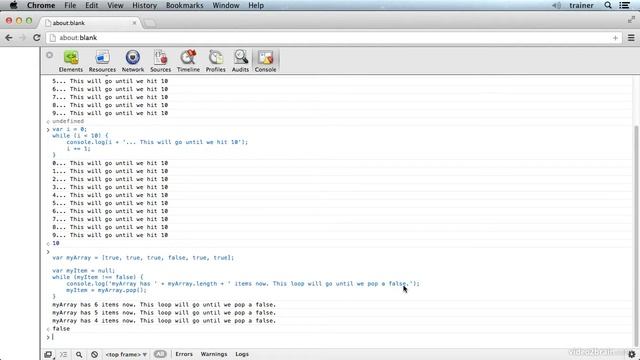Open a new tab

[150, 23]
